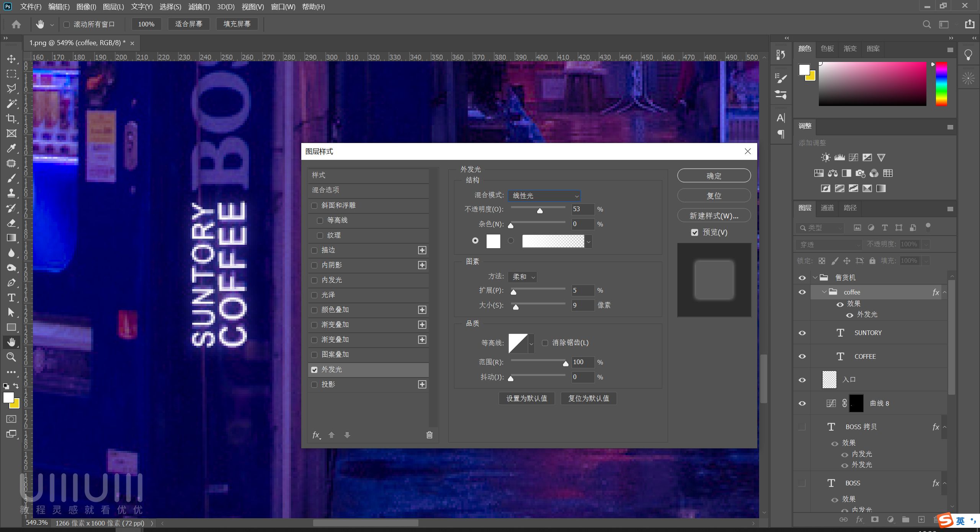
Task: Select the Magic Wand tool
Action: click(11, 104)
